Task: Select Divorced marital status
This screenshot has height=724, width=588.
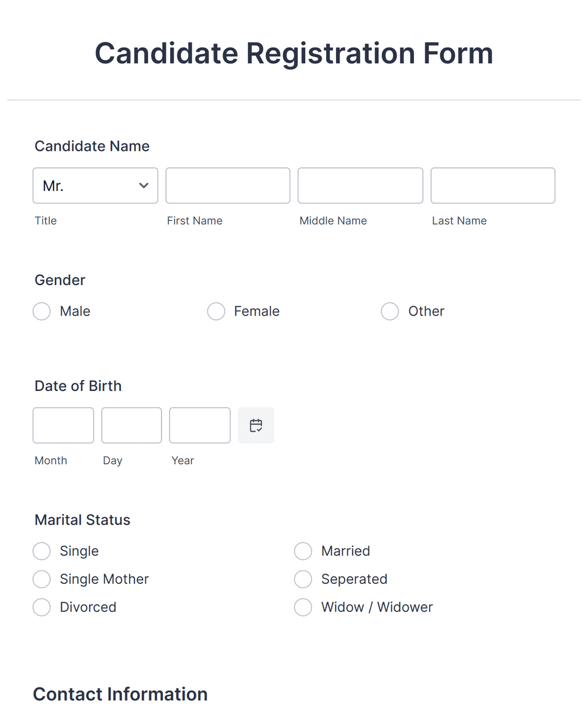Action: click(42, 607)
